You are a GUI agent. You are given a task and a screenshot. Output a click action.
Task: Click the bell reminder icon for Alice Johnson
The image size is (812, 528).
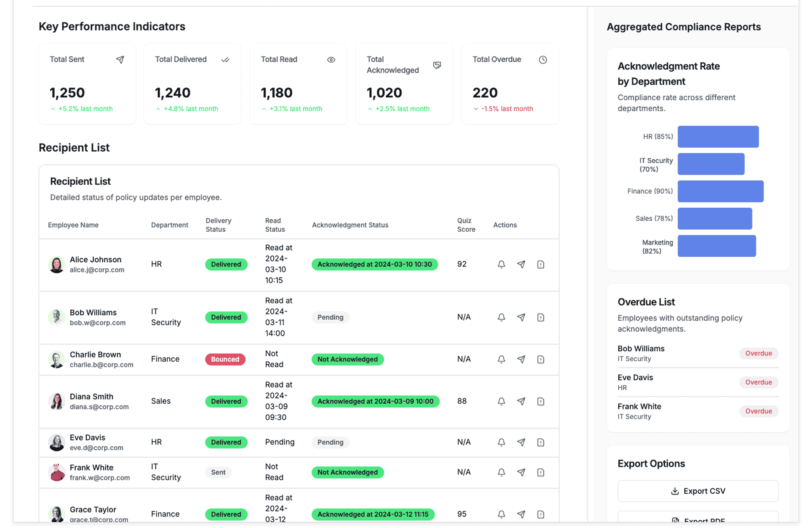click(x=501, y=264)
